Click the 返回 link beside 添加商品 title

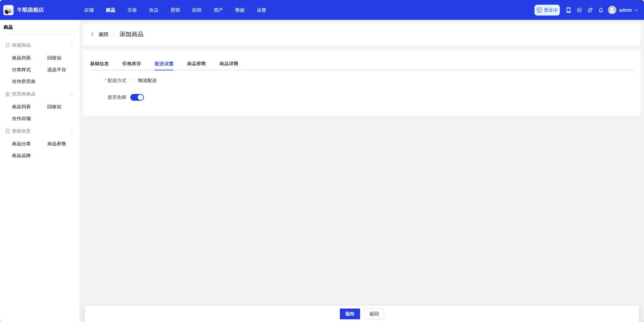point(103,34)
